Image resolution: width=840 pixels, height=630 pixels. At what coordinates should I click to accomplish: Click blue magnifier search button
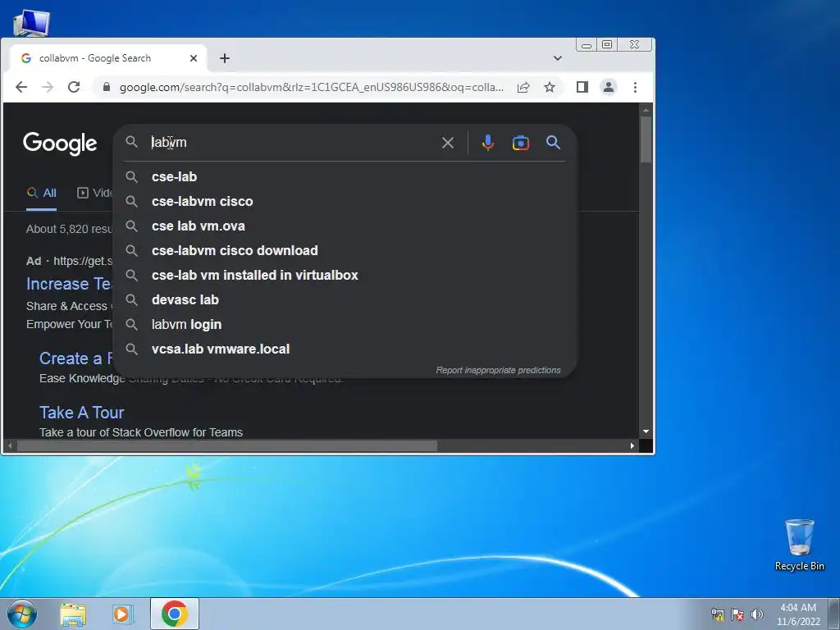(x=553, y=143)
